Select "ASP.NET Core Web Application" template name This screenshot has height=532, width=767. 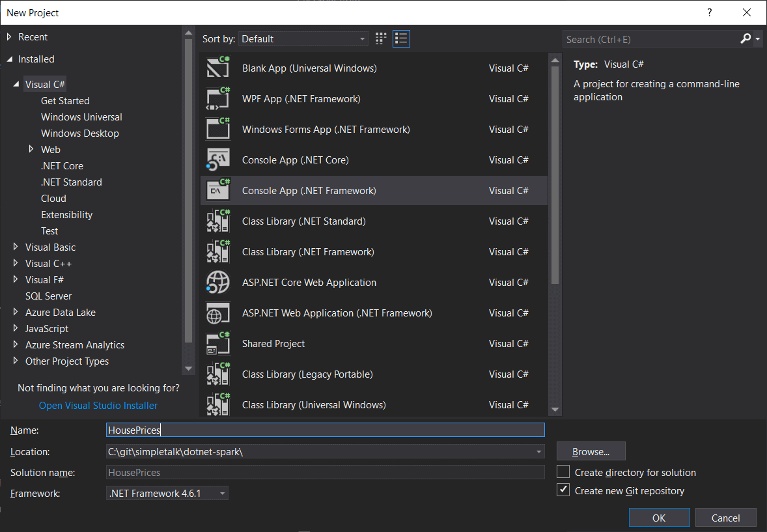309,283
